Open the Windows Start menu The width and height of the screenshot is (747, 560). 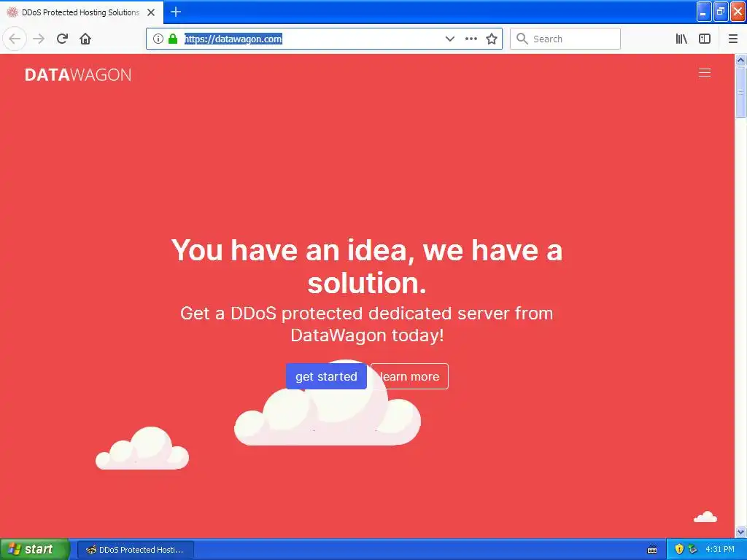point(35,550)
